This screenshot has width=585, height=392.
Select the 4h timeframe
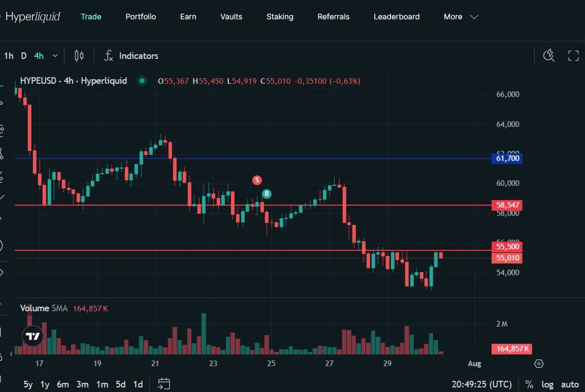(39, 56)
